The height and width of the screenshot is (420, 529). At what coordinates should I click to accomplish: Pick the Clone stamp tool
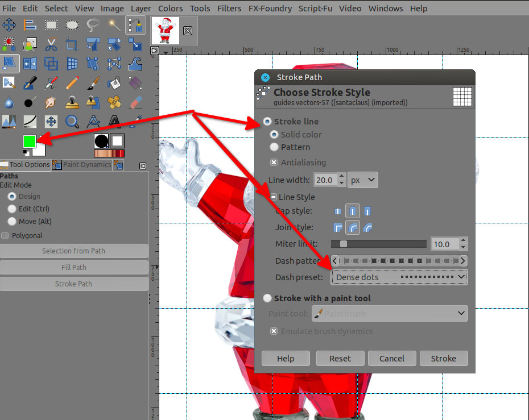click(72, 102)
